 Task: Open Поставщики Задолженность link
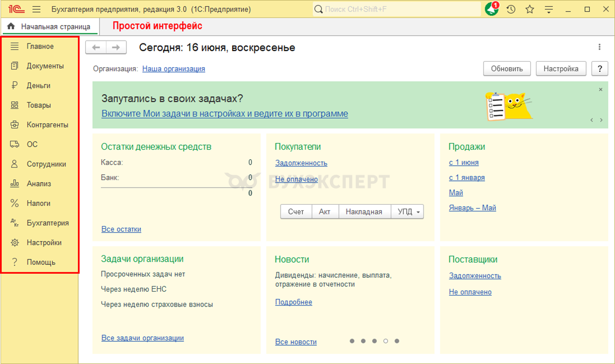[x=475, y=276]
